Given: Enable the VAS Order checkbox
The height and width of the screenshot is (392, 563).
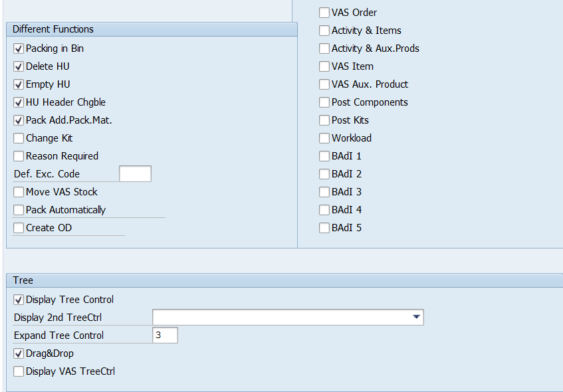Looking at the screenshot, I should pos(324,13).
